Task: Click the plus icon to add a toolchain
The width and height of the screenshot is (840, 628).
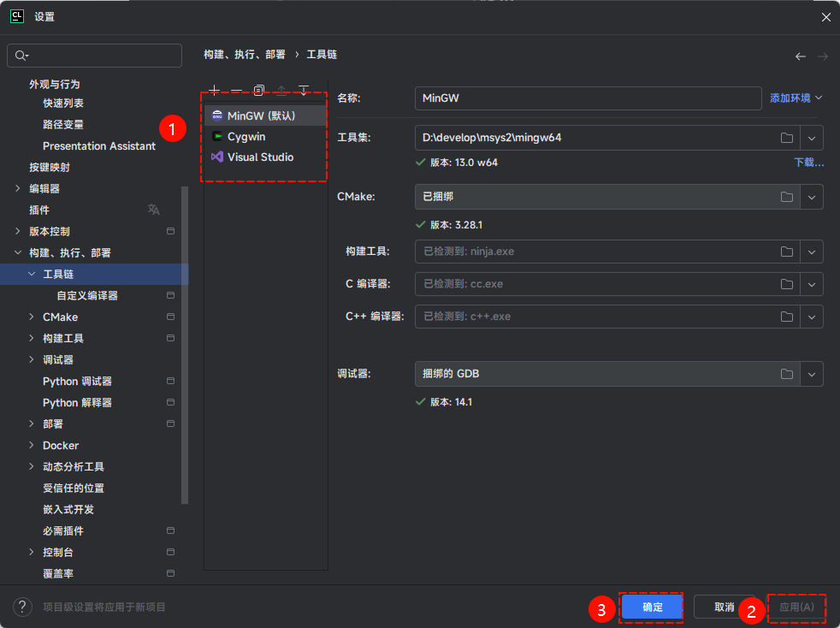Action: pyautogui.click(x=214, y=91)
